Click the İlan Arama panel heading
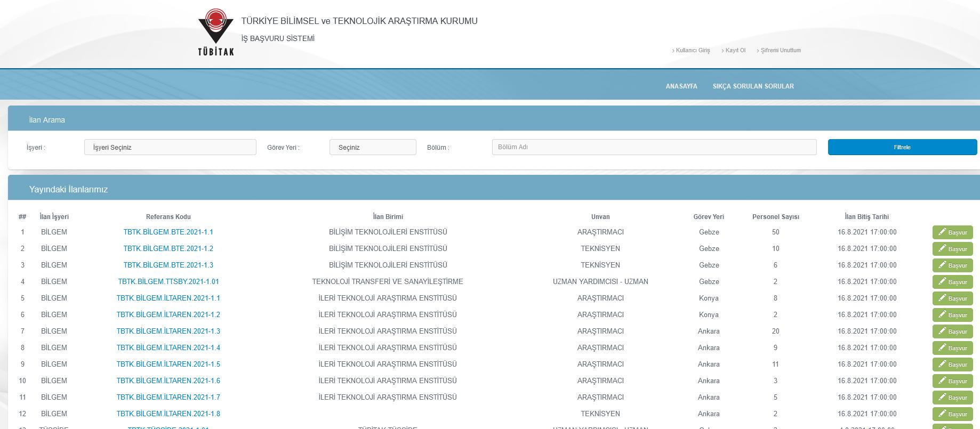The height and width of the screenshot is (429, 980). click(x=47, y=120)
